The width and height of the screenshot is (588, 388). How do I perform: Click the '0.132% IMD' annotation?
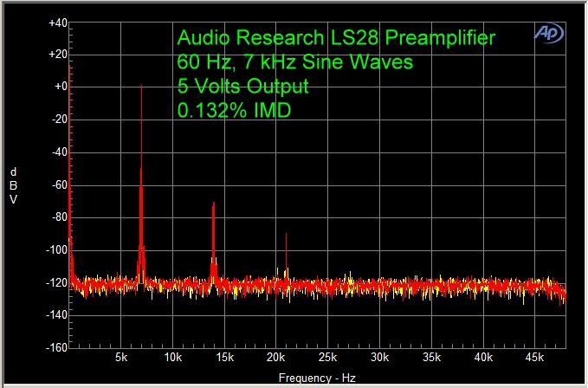point(232,111)
